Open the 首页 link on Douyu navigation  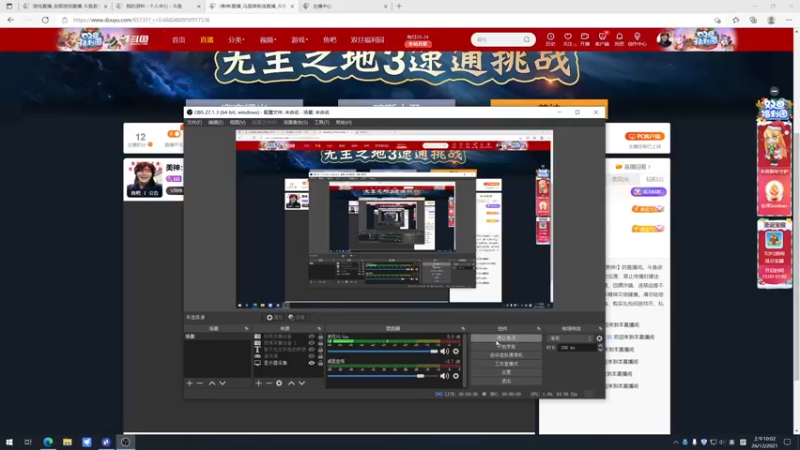(x=179, y=40)
